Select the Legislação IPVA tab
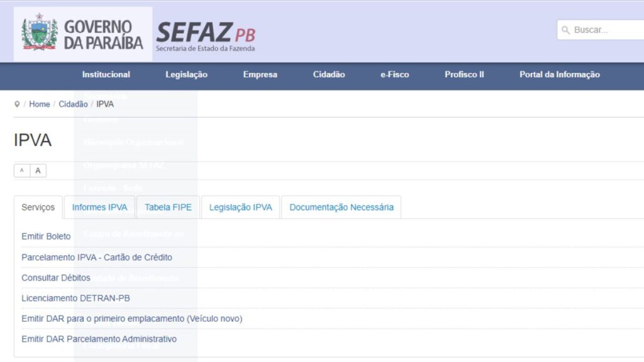The image size is (644, 362). (x=241, y=207)
